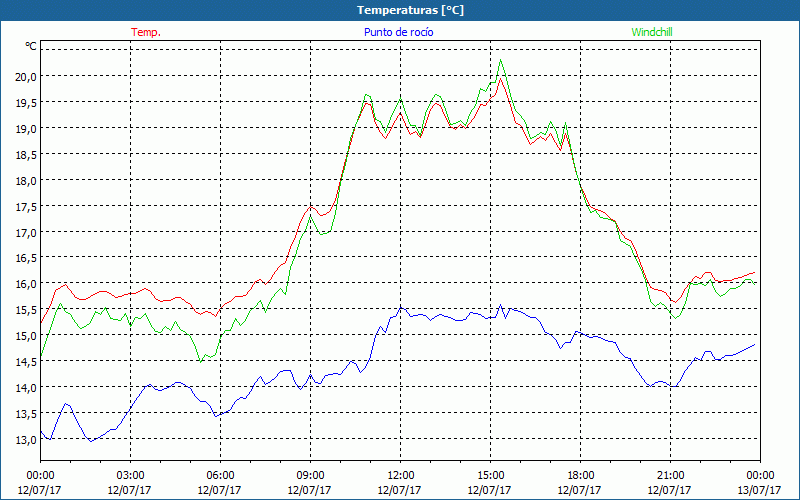The width and height of the screenshot is (800, 500).
Task: Click the °C unit label on the axis
Action: click(x=31, y=46)
